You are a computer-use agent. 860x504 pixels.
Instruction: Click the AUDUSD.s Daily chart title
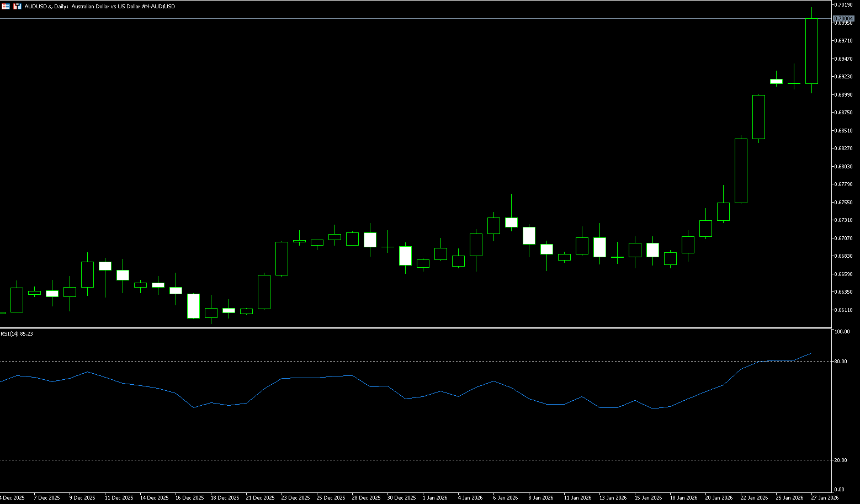pos(99,7)
